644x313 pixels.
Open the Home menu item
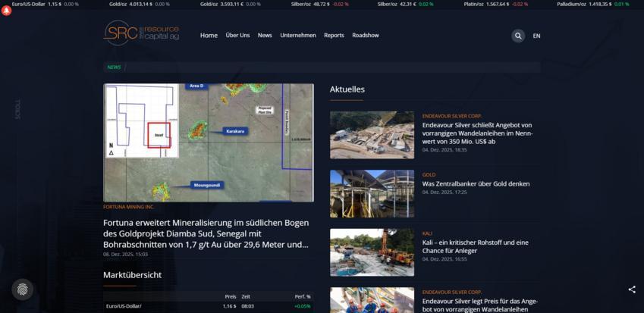[209, 36]
